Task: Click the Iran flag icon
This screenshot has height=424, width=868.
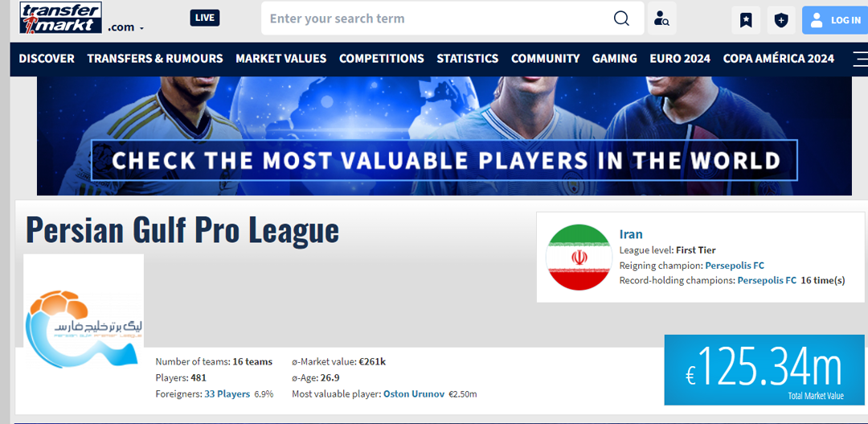Action: click(578, 257)
